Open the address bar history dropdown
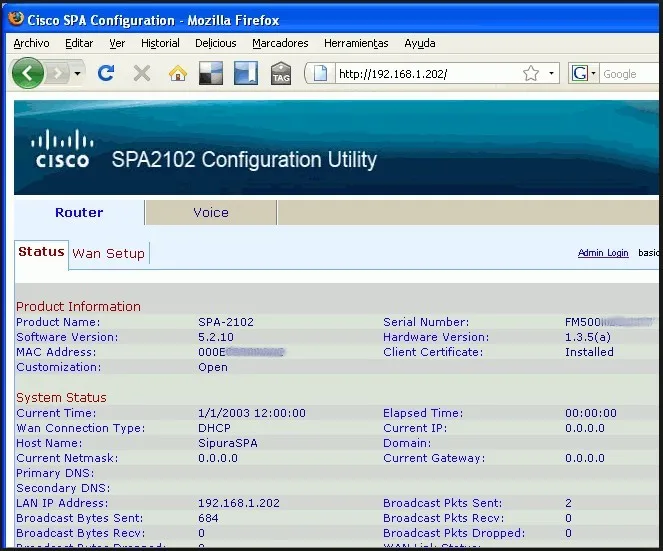663x551 pixels. tap(551, 74)
